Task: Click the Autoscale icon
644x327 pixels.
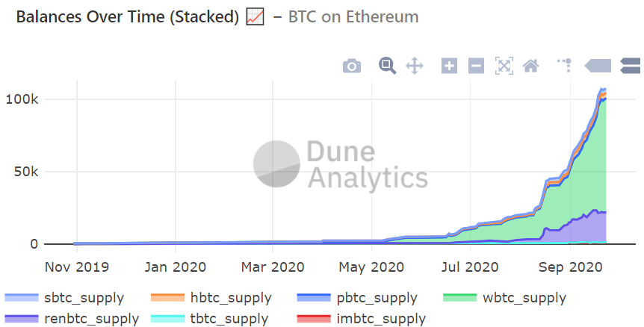Action: pos(504,66)
